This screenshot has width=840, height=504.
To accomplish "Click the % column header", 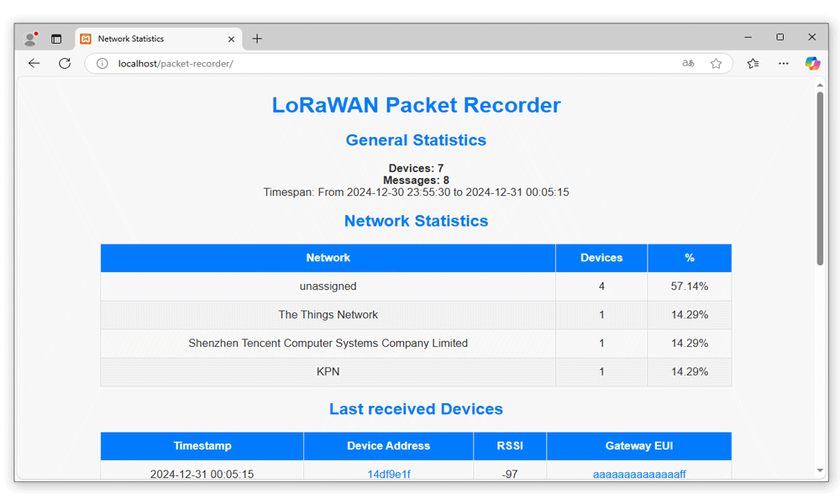I will point(690,258).
